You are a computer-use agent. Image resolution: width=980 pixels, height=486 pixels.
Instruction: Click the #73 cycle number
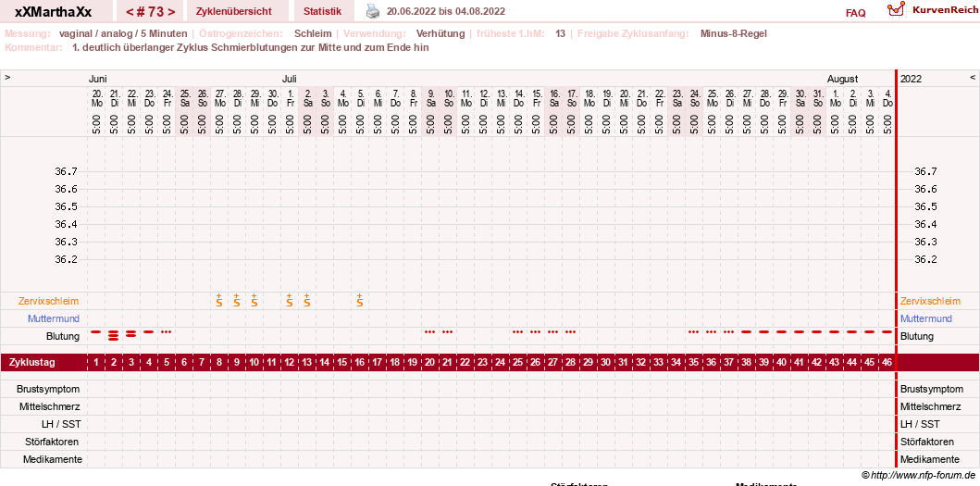pyautogui.click(x=151, y=11)
